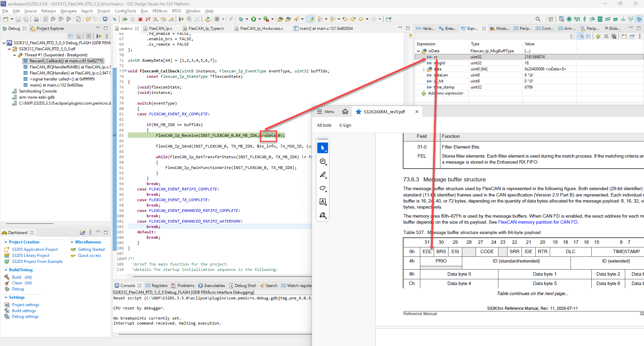644x346 pixels.
Task: Open the PEMicro menu
Action: pyautogui.click(x=160, y=11)
